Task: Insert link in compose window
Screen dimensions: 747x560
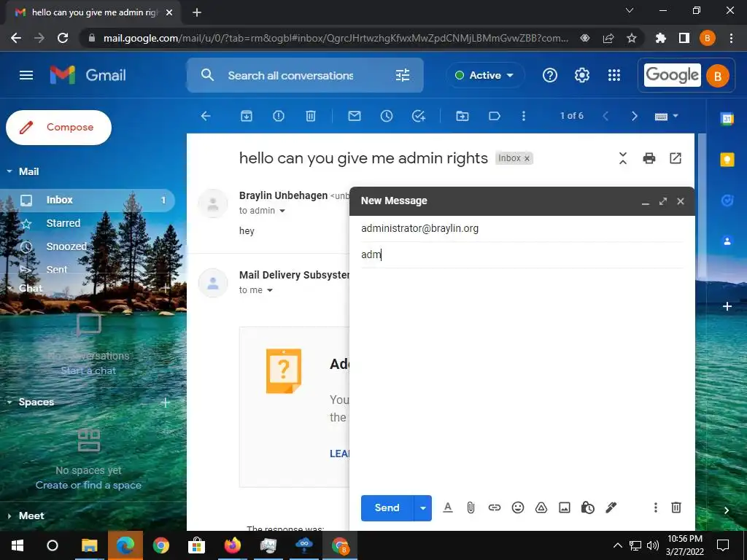Action: tap(495, 507)
